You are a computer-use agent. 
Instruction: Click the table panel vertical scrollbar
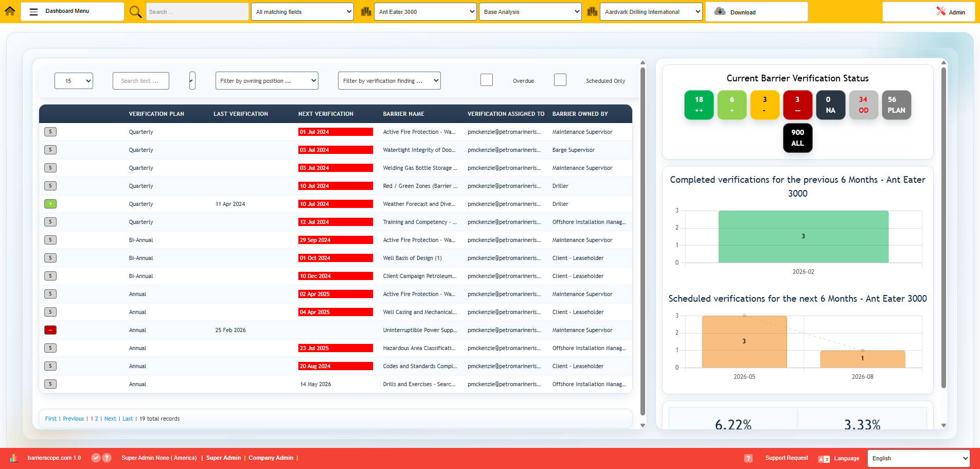643,241
